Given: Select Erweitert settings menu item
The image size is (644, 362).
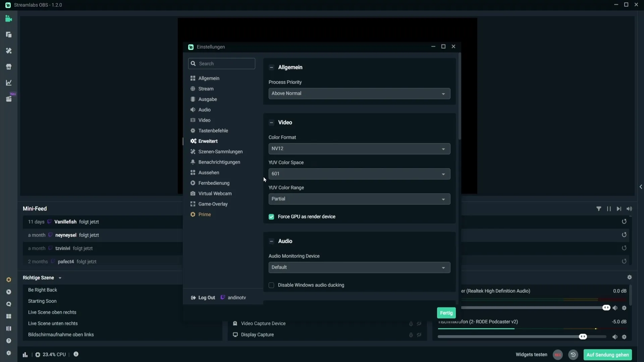Looking at the screenshot, I should pos(208,140).
